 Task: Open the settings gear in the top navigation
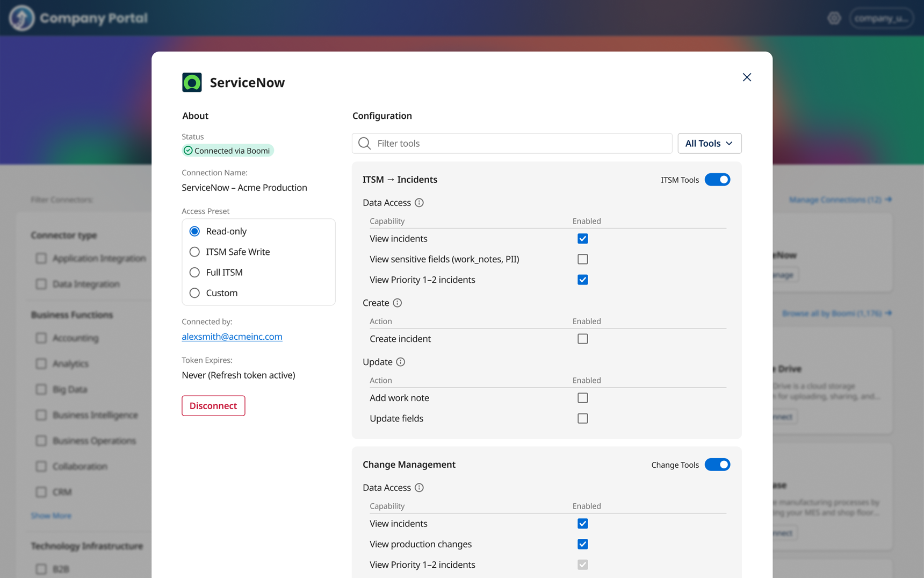click(834, 18)
